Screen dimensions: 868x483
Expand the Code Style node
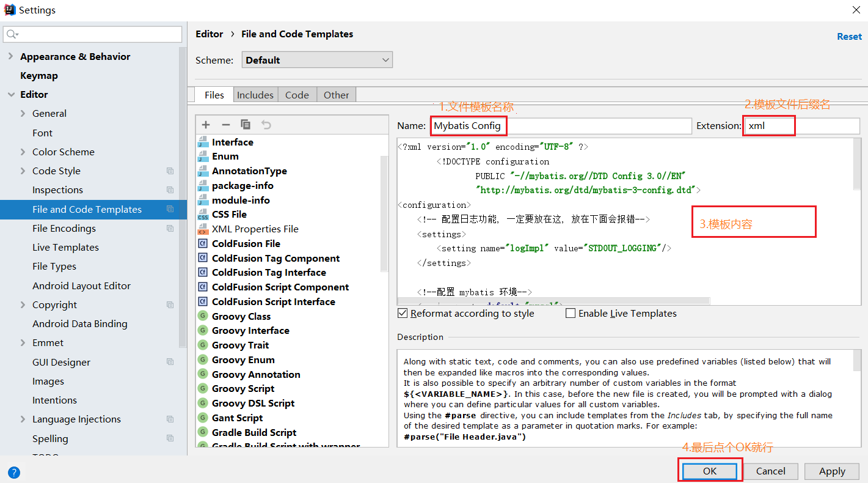(x=23, y=171)
